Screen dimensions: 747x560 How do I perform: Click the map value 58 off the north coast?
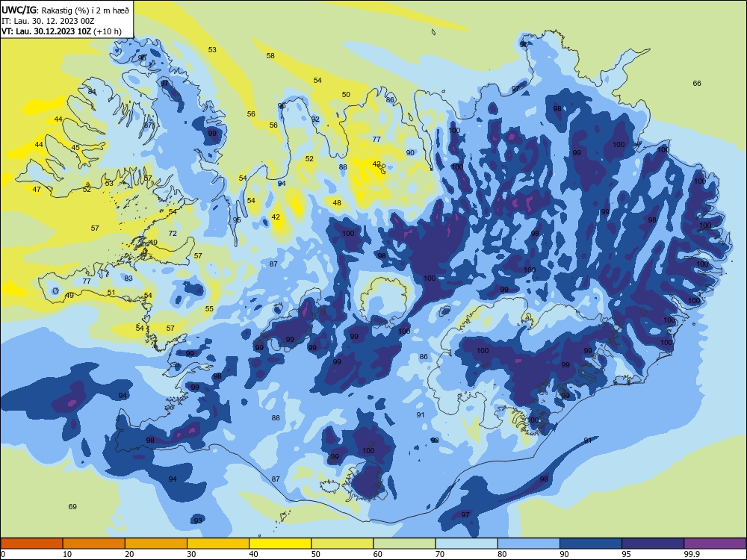[x=270, y=56]
